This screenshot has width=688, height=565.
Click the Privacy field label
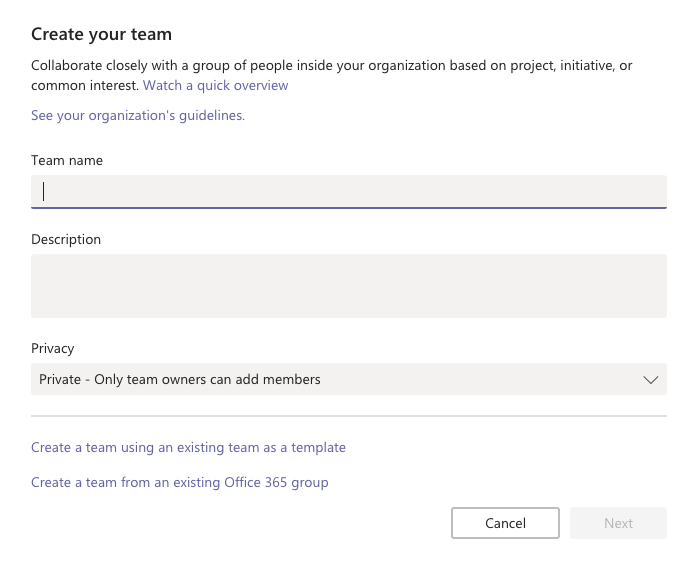[53, 349]
